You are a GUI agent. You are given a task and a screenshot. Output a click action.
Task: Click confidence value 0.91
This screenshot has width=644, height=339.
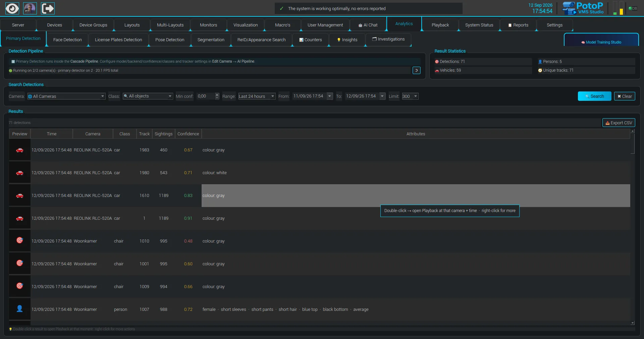pyautogui.click(x=188, y=218)
